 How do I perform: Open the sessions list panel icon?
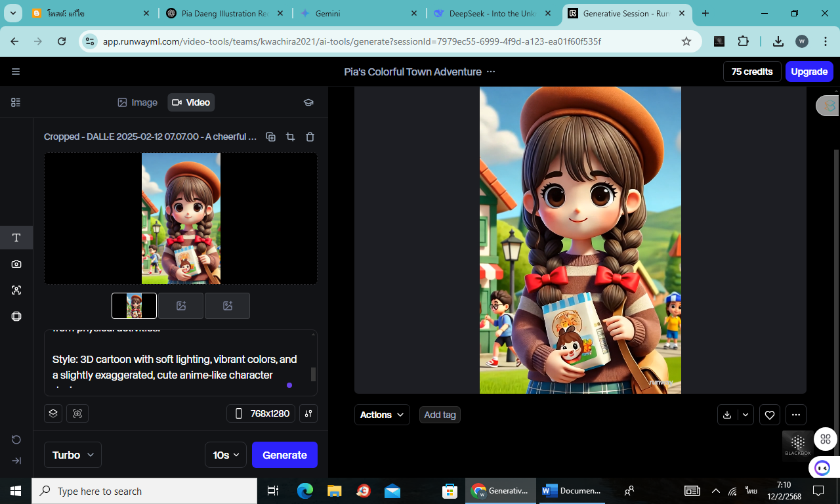(16, 102)
